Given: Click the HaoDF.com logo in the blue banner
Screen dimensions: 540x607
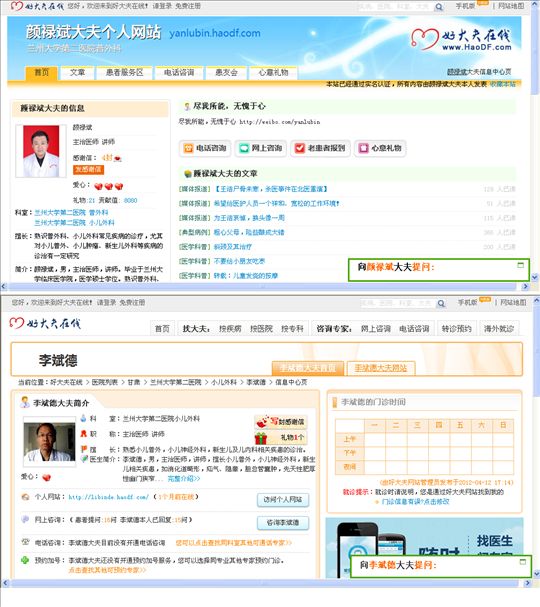Looking at the screenshot, I should click(x=461, y=39).
